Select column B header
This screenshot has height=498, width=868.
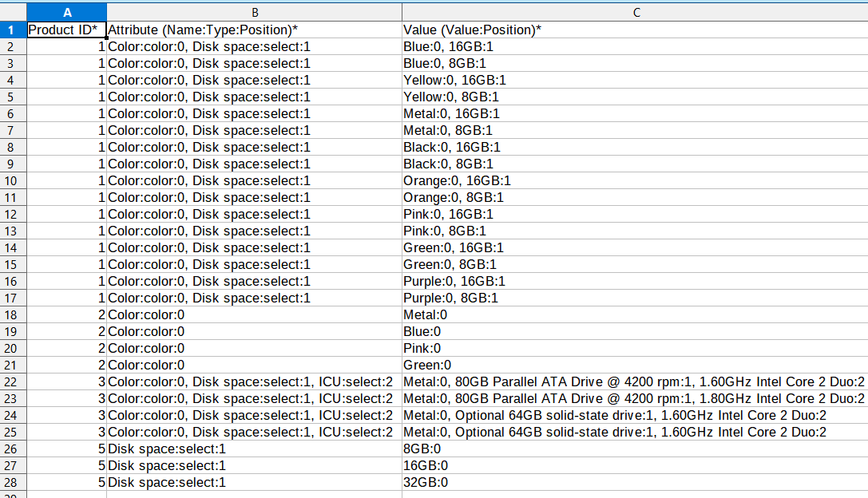254,12
